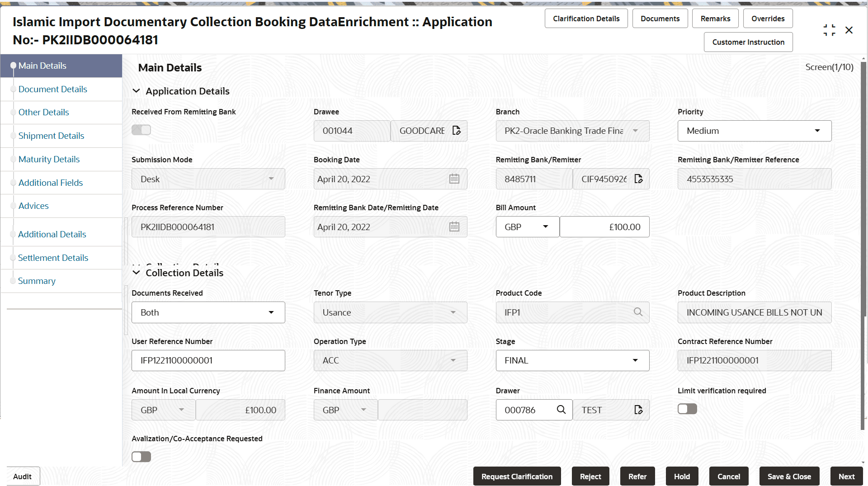Close the application window with the X icon

point(849,30)
